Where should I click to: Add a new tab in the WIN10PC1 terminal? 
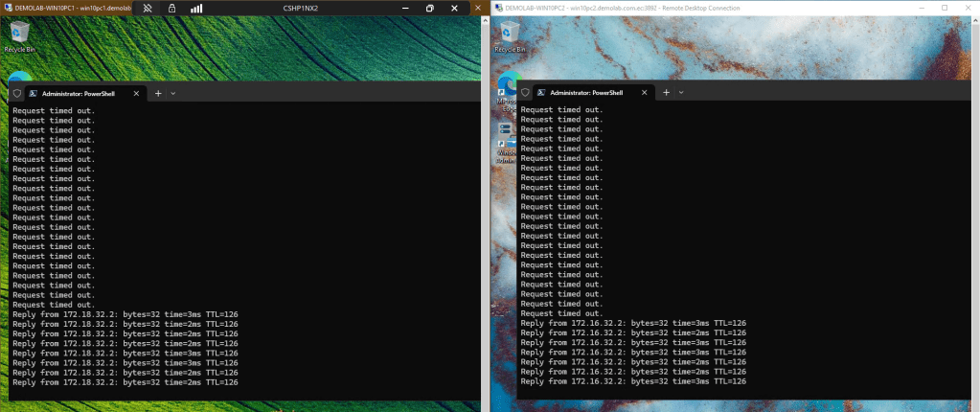tap(158, 93)
